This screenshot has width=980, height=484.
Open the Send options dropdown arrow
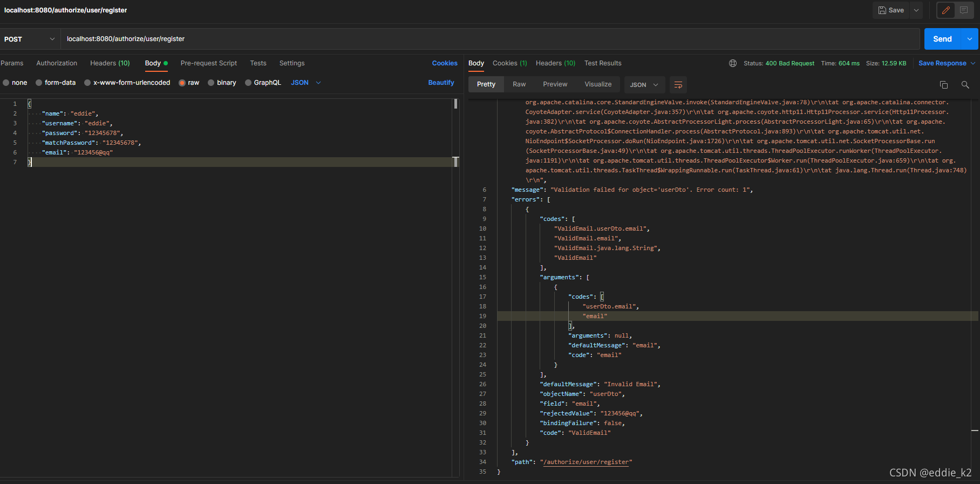click(x=970, y=39)
